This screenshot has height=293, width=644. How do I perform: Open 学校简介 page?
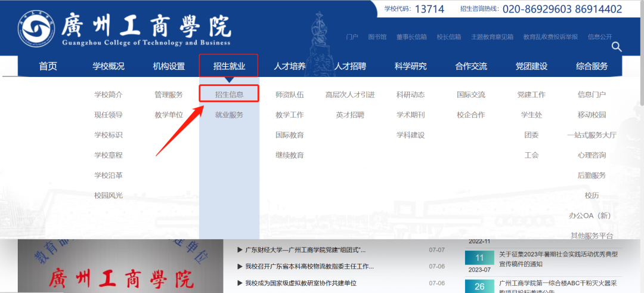pyautogui.click(x=109, y=95)
